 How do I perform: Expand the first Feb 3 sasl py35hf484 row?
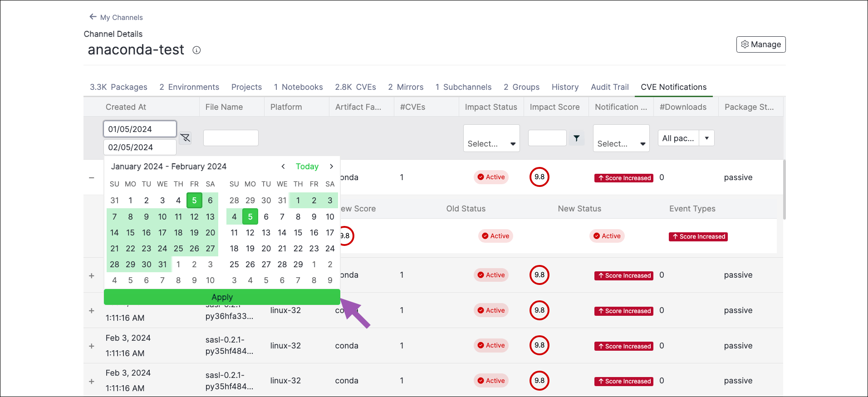click(92, 346)
